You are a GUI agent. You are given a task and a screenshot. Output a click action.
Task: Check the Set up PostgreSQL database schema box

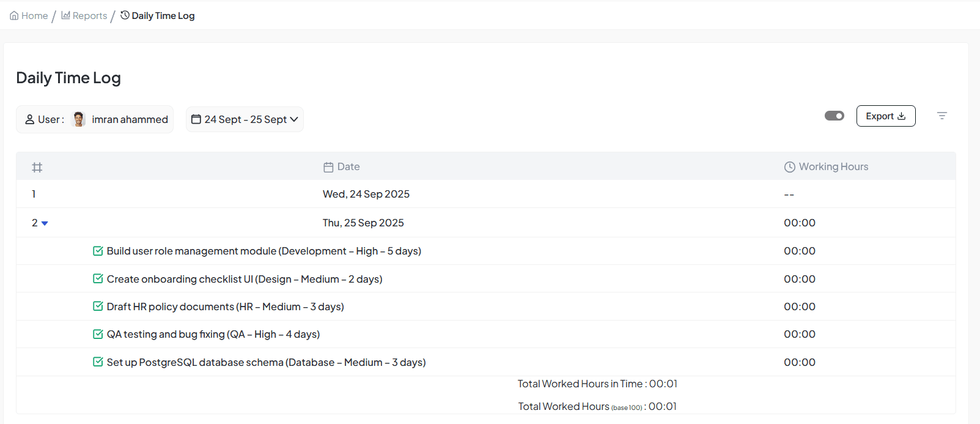coord(98,362)
